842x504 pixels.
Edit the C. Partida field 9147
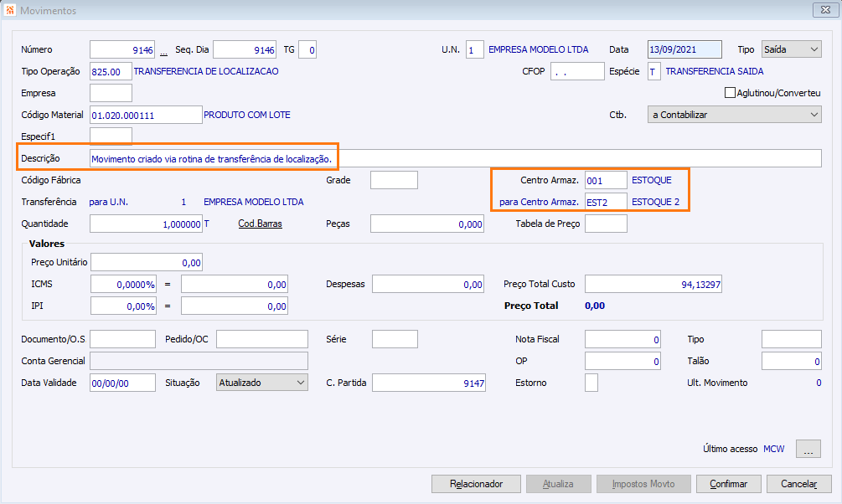coord(429,383)
